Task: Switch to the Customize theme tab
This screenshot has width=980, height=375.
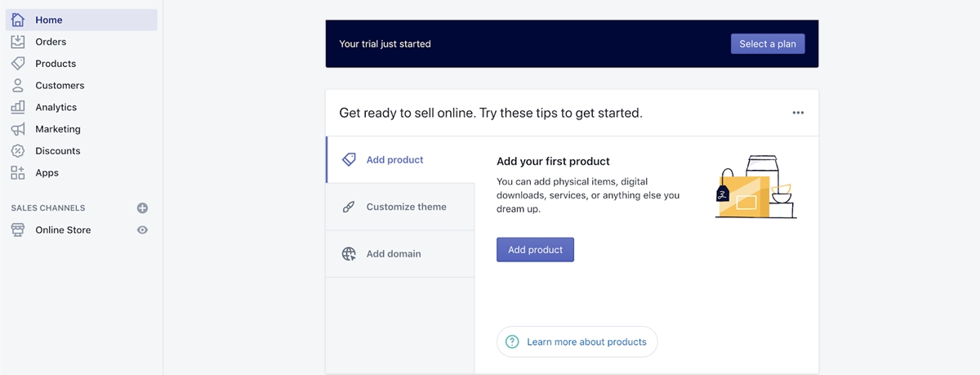Action: (x=400, y=207)
